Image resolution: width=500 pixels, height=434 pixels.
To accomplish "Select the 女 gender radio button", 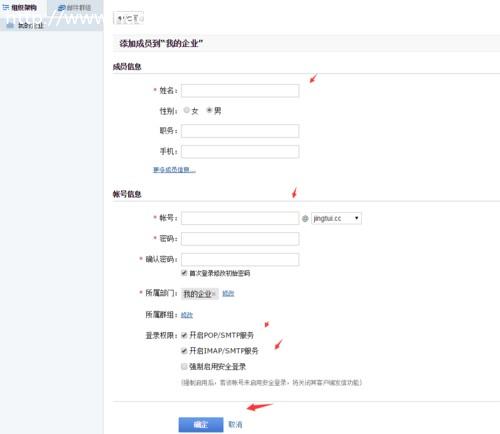I will tap(187, 110).
